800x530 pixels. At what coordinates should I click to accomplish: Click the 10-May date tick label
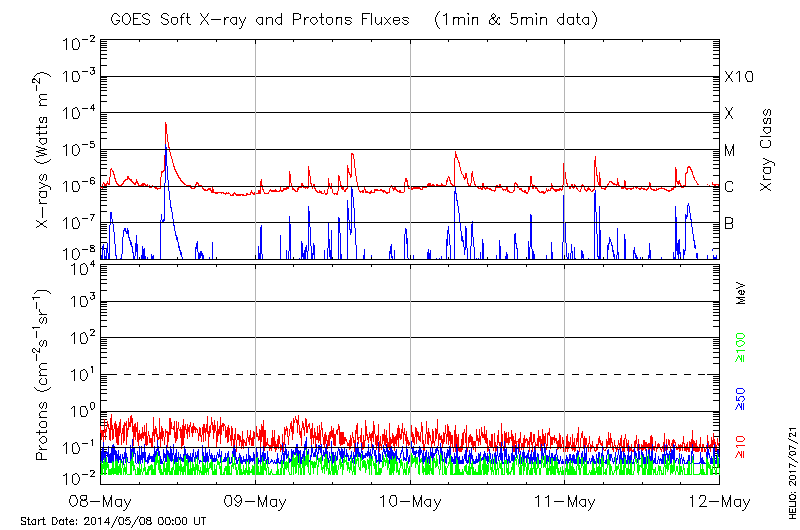410,500
